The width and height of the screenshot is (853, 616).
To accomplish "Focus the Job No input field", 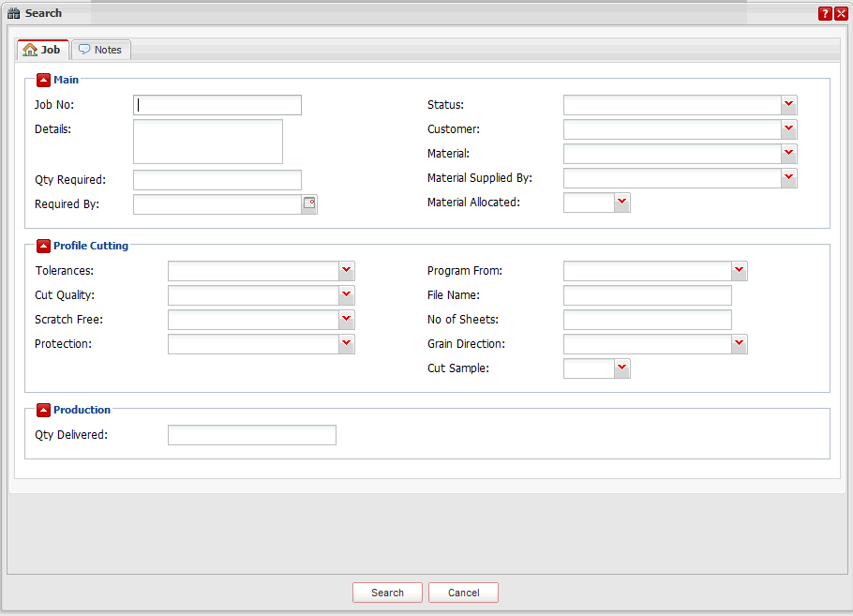I will click(217, 105).
